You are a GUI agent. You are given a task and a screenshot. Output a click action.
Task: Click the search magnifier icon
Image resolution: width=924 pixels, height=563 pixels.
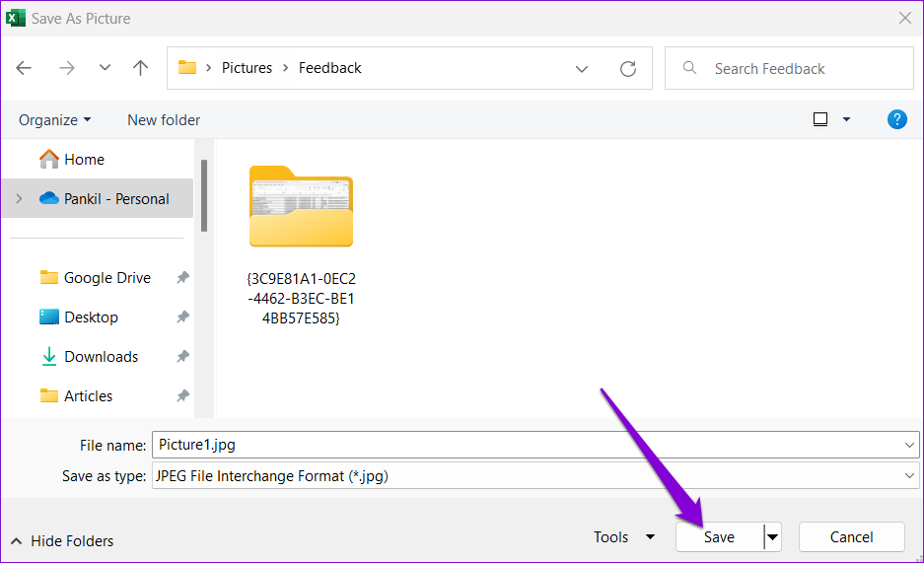(689, 68)
